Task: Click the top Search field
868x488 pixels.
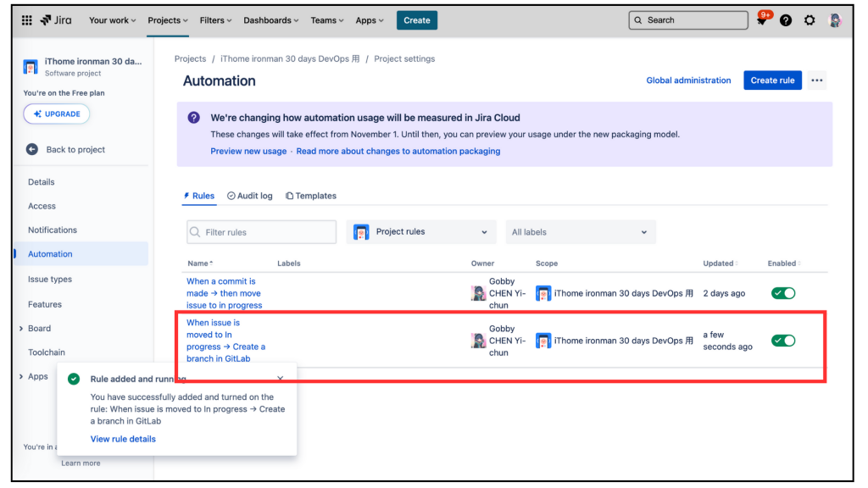Action: point(688,20)
